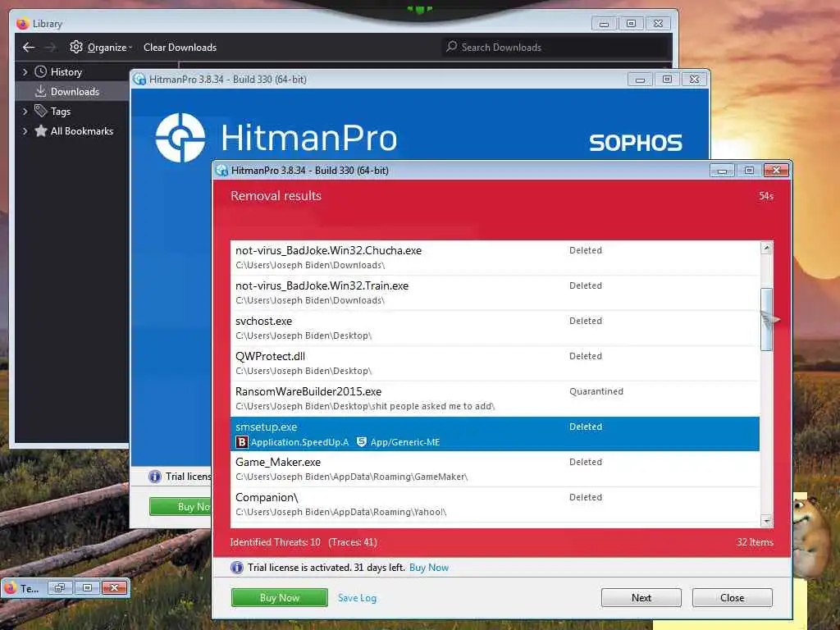Click Clear Downloads in Library
This screenshot has width=840, height=630.
tap(180, 47)
